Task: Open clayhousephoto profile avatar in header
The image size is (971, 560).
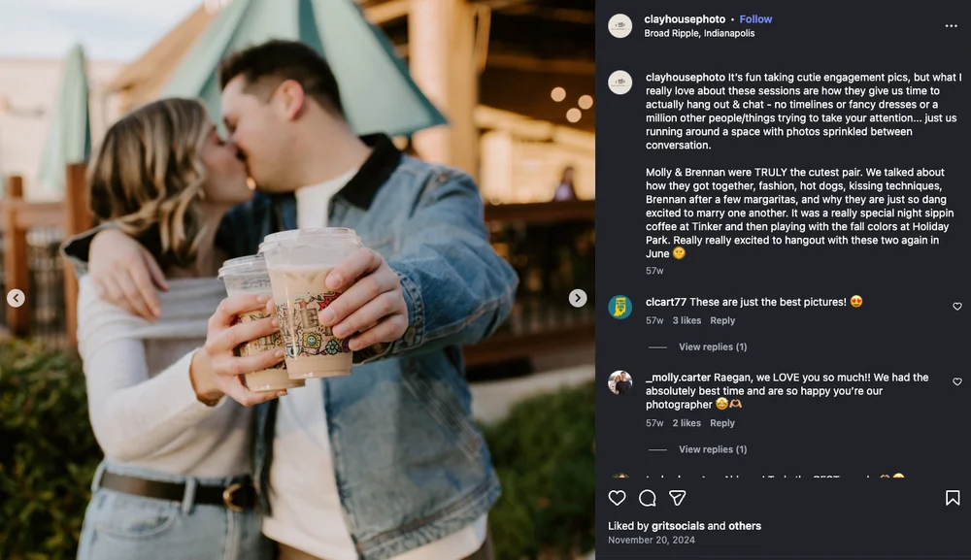Action: (619, 26)
